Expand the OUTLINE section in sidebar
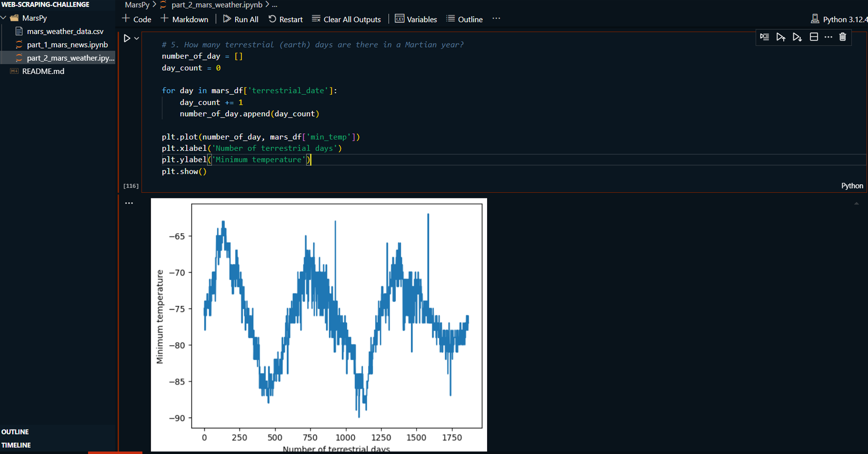The width and height of the screenshot is (868, 454). tap(15, 432)
